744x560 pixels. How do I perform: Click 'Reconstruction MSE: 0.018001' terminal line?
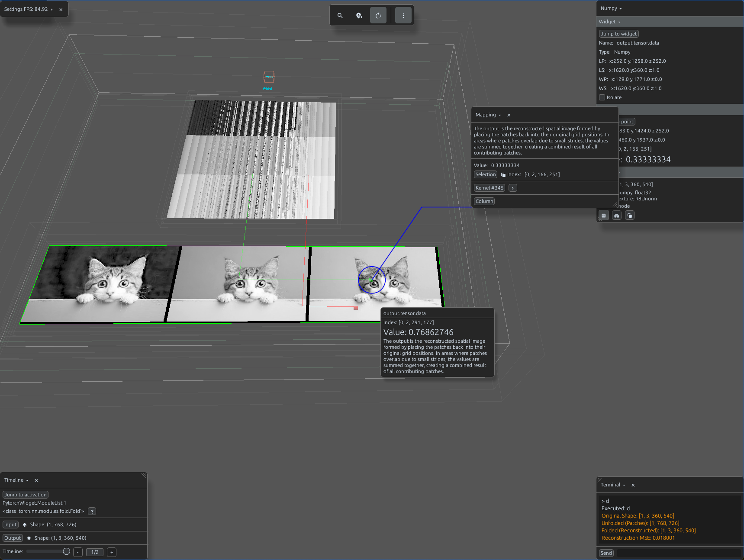click(638, 538)
